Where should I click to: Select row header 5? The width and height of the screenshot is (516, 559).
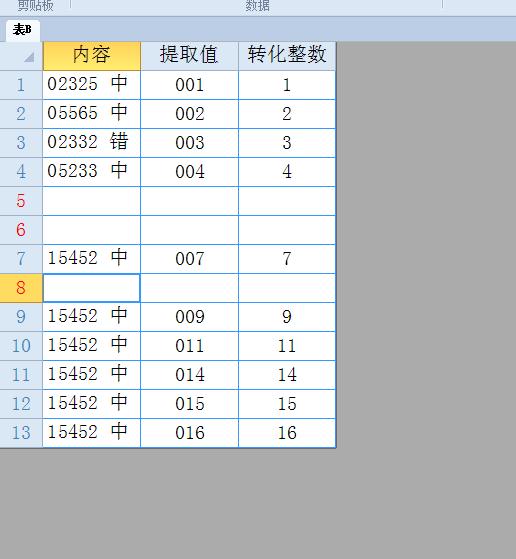[x=21, y=201]
